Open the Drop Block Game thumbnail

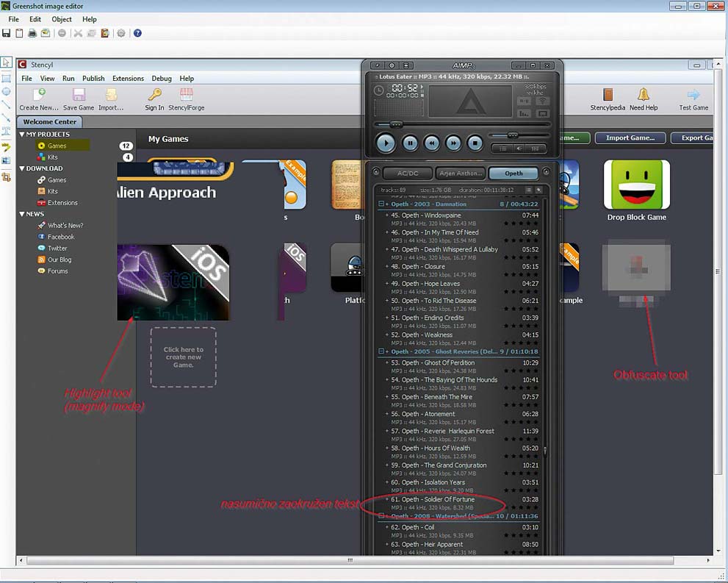click(636, 185)
